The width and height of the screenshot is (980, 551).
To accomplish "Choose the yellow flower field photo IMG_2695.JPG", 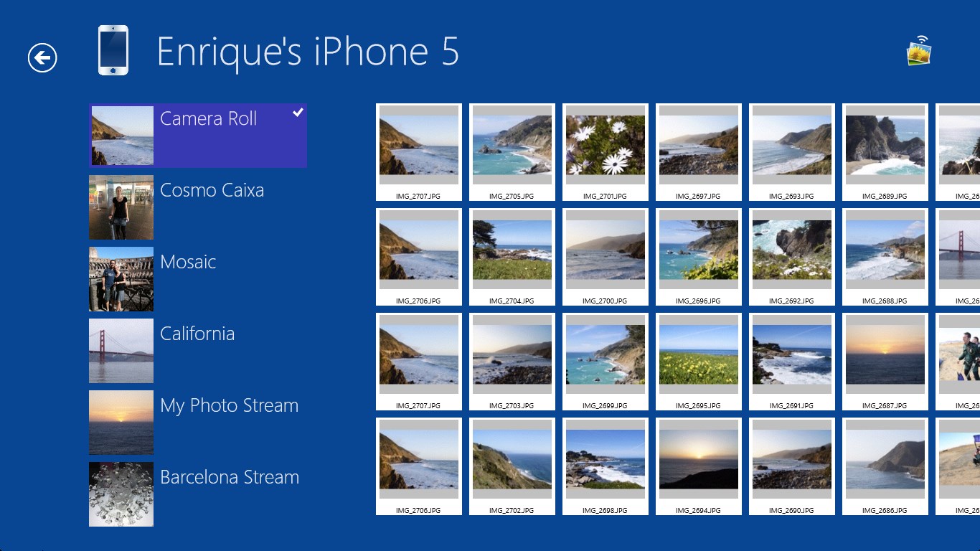I will (x=699, y=362).
